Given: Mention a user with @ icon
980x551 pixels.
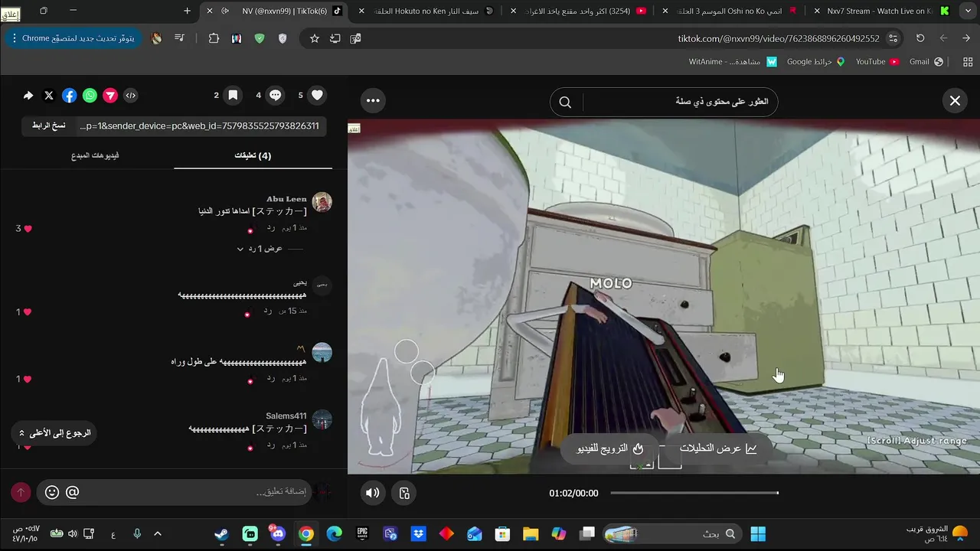Looking at the screenshot, I should (72, 492).
